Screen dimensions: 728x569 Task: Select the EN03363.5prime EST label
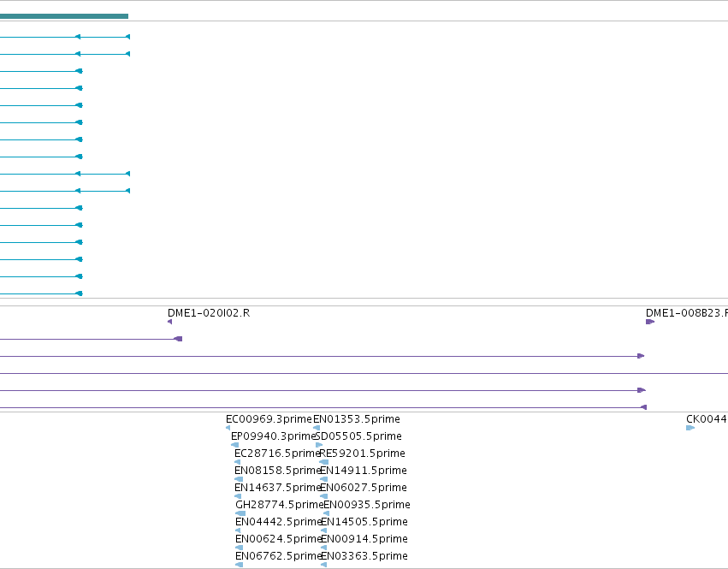click(364, 556)
